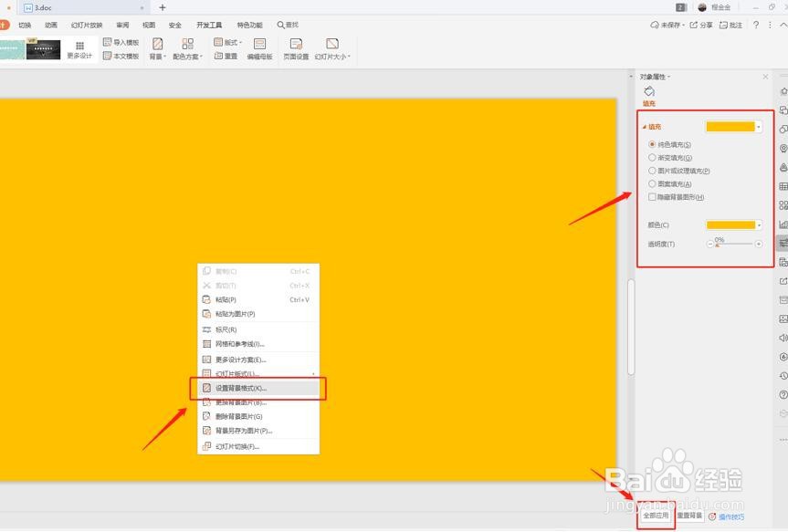
Task: Open the 视图 ribbon tab
Action: (x=149, y=25)
